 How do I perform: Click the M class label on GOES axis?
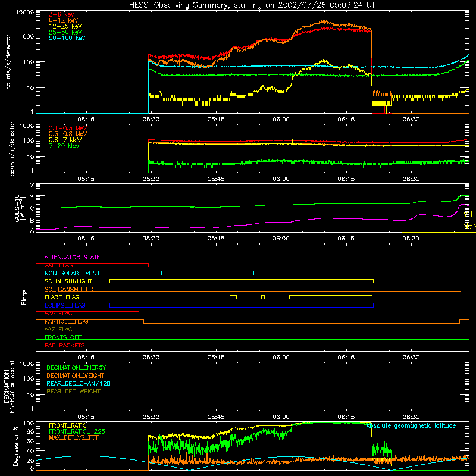point(32,196)
